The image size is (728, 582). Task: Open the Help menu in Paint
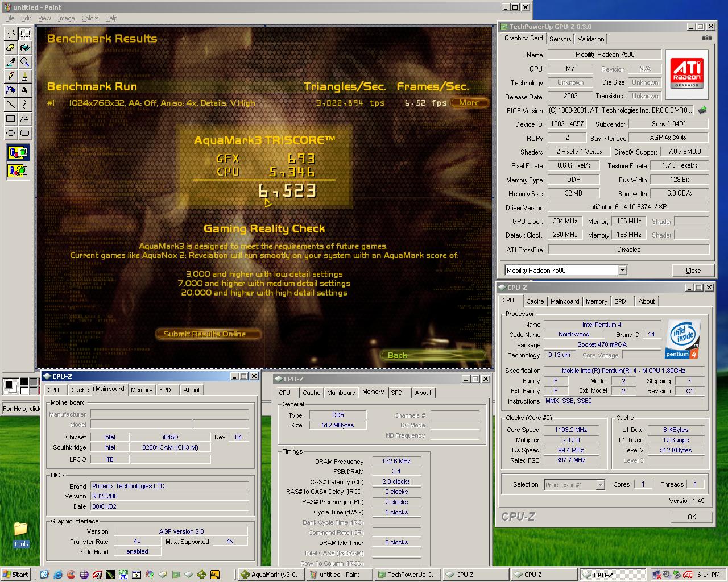click(x=111, y=18)
